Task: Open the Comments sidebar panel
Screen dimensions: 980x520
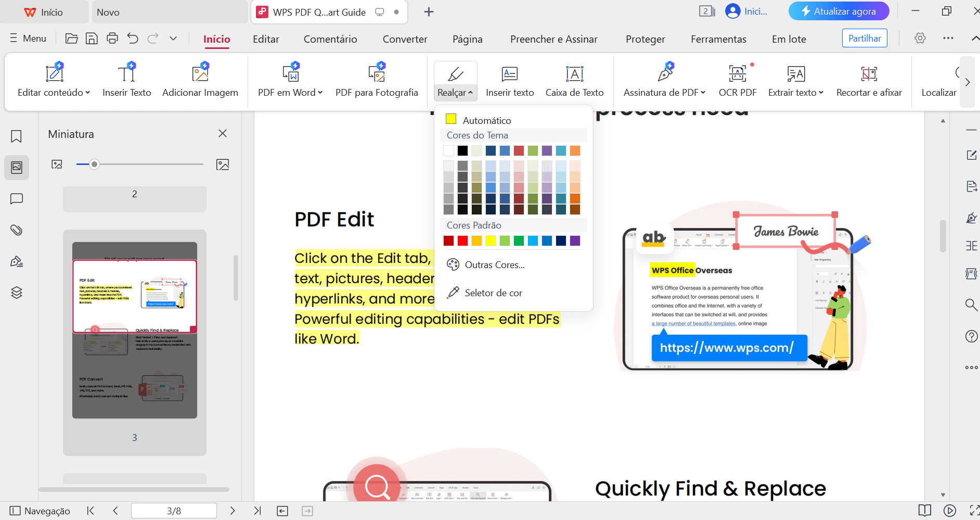Action: [16, 198]
